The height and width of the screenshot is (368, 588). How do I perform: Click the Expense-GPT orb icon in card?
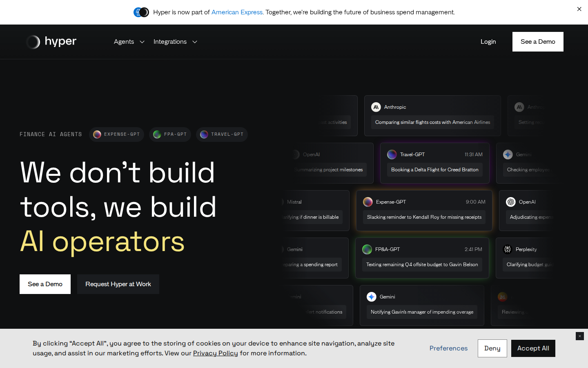(x=368, y=202)
